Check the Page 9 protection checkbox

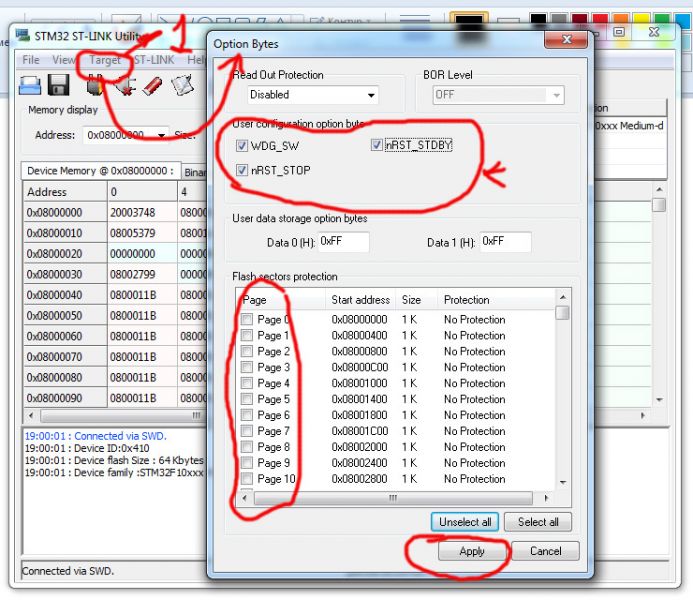(247, 463)
